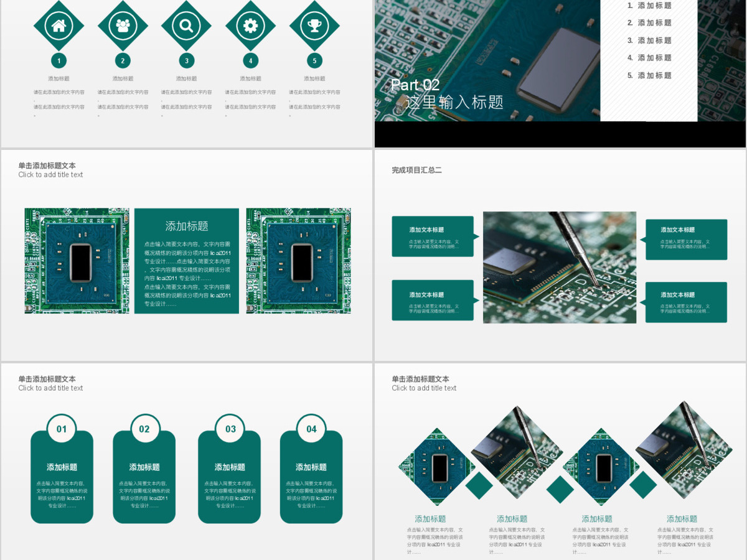
Task: Select the gear settings icon diamond
Action: 250,26
